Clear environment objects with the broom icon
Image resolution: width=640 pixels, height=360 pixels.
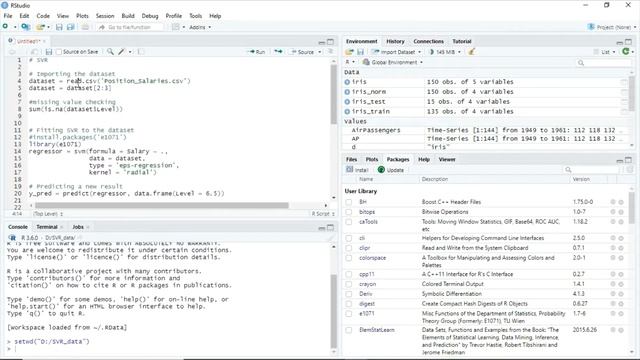[x=471, y=52]
